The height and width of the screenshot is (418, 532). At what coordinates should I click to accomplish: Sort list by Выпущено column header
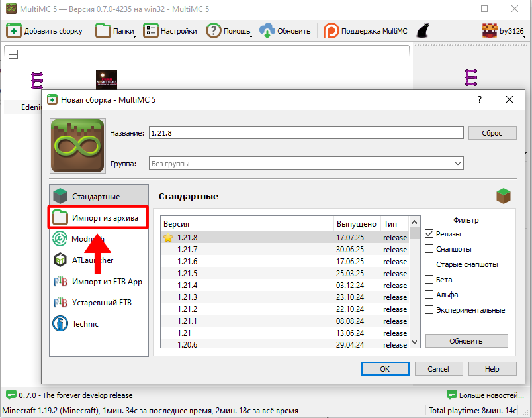pos(357,224)
